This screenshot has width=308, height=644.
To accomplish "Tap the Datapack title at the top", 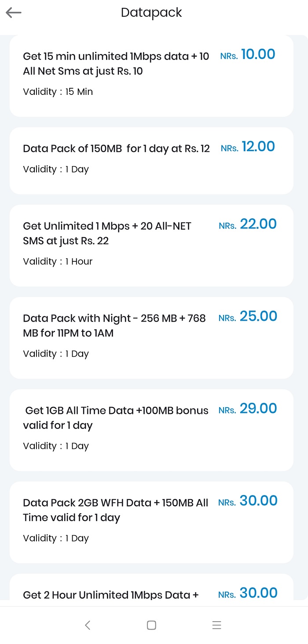I will (151, 12).
